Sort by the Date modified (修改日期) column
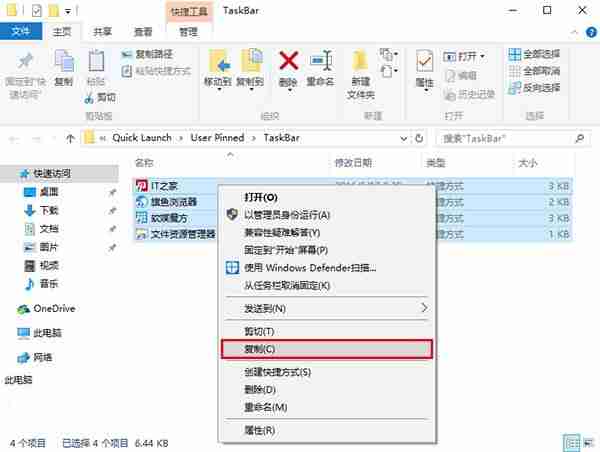The height and width of the screenshot is (452, 600). pos(353,163)
